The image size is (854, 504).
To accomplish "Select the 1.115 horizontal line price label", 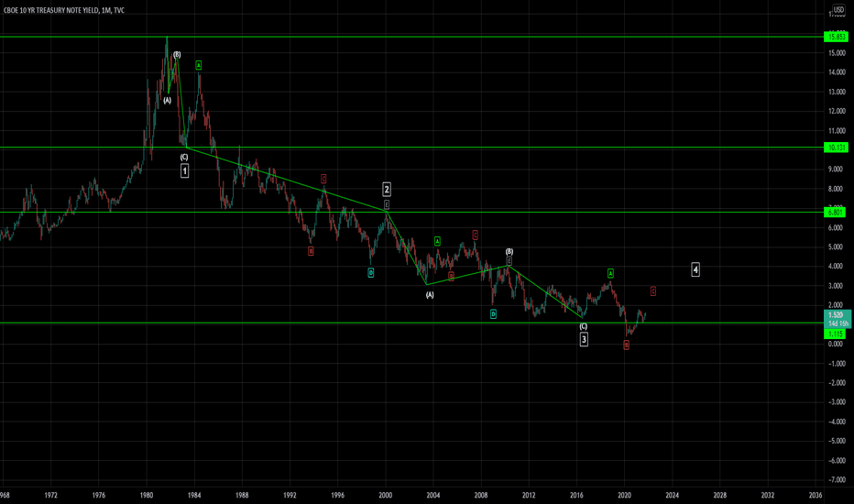I will [x=835, y=334].
